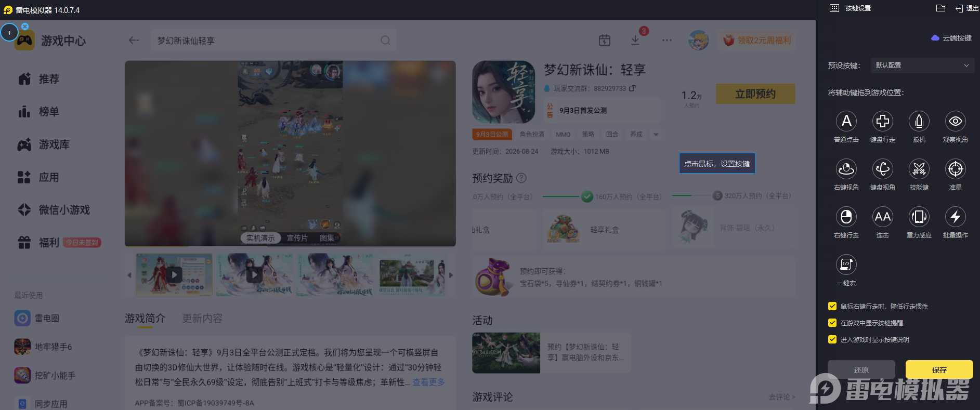Toggle 鼠标右键行走时，降低行走惯性 checkbox
This screenshot has height=410, width=980.
click(832, 306)
